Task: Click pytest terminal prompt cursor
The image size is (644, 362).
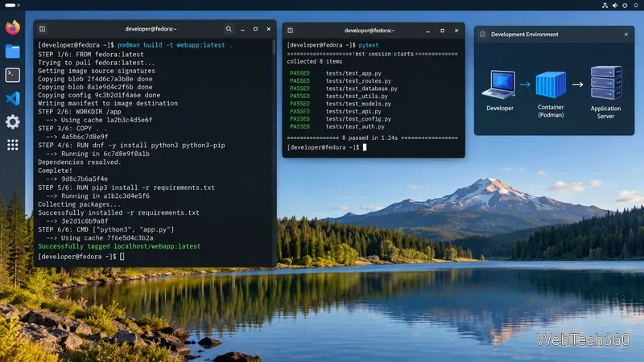Action: (x=365, y=147)
